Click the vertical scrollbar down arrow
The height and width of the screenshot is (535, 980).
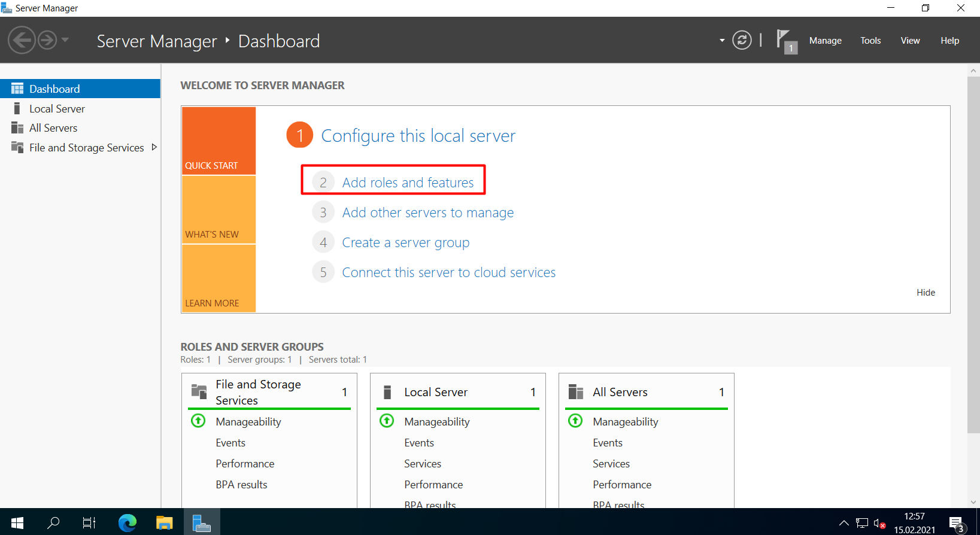973,502
